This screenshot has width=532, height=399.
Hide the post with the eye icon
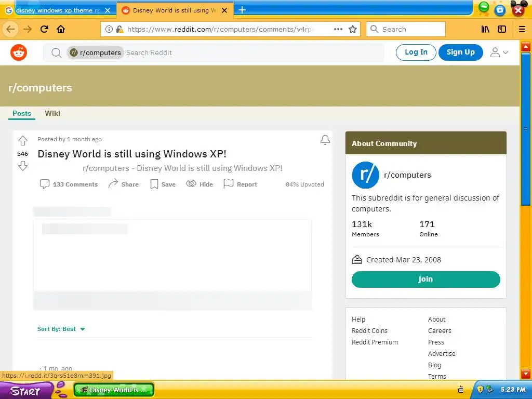[199, 184]
